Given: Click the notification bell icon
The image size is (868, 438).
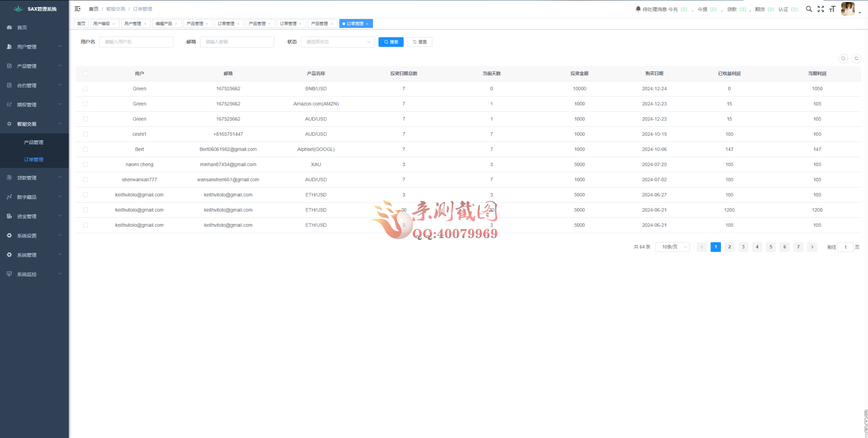Looking at the screenshot, I should (638, 9).
